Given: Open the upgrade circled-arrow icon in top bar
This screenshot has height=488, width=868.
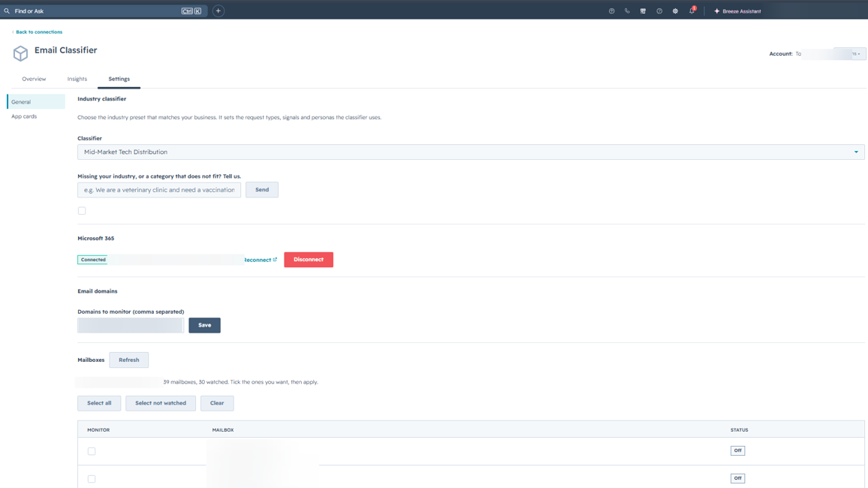Looking at the screenshot, I should point(612,11).
